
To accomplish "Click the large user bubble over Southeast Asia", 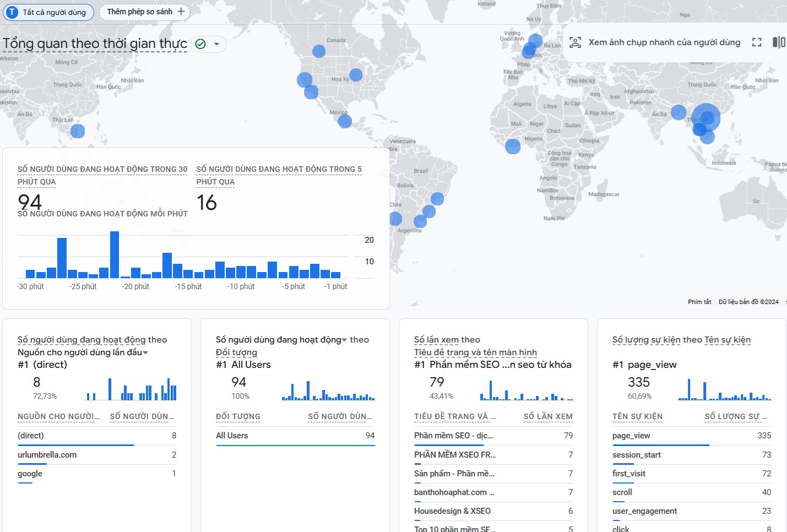I will click(x=706, y=117).
